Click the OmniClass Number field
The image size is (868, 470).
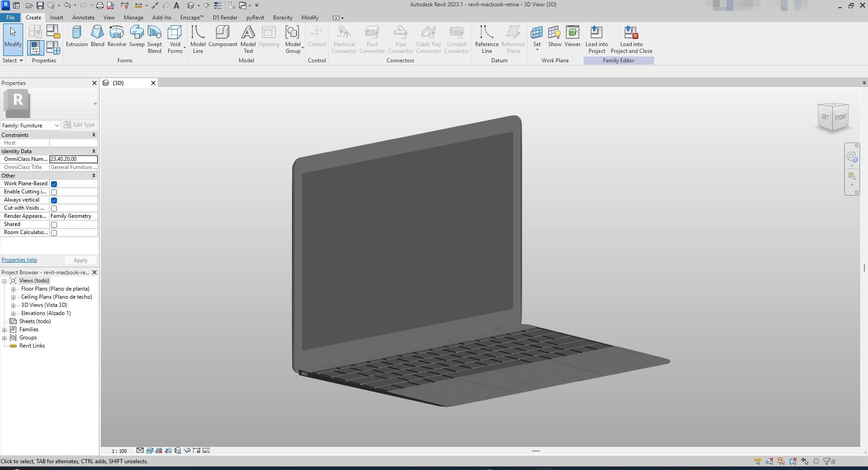click(x=73, y=159)
